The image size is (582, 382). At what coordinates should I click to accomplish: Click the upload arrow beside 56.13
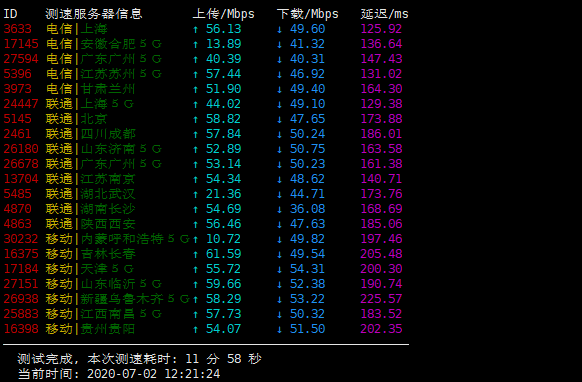tap(196, 29)
